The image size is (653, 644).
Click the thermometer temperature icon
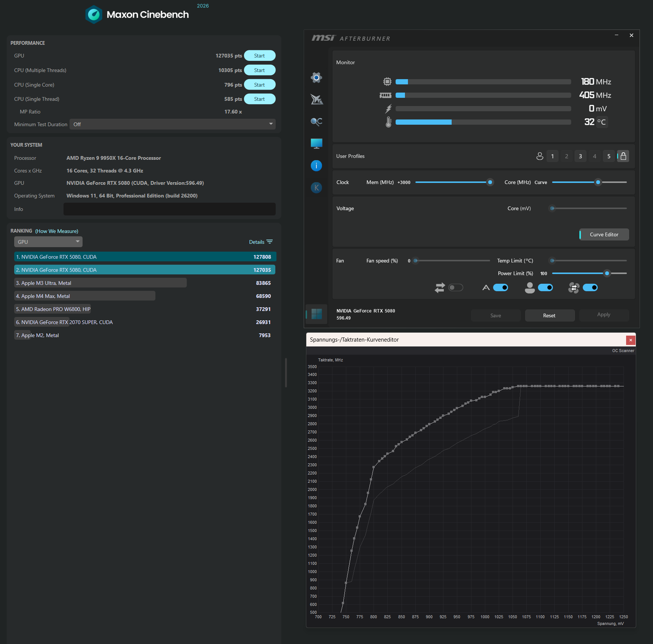tap(389, 122)
